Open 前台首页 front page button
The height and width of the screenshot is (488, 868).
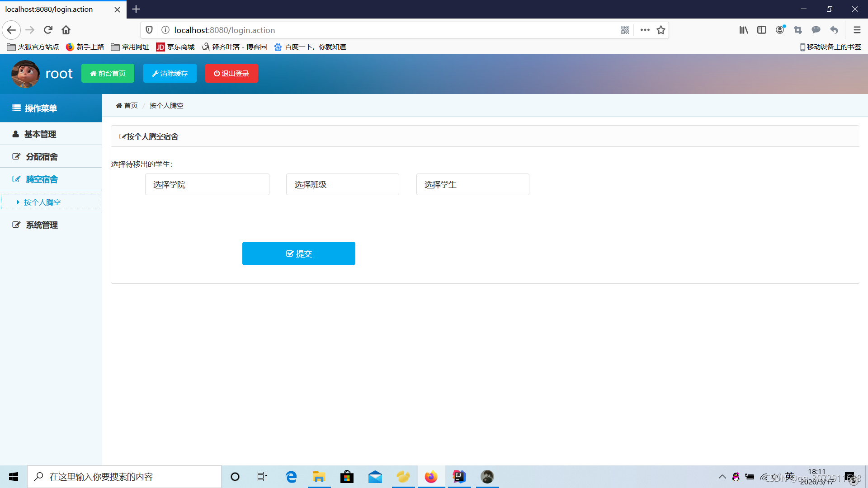click(108, 73)
